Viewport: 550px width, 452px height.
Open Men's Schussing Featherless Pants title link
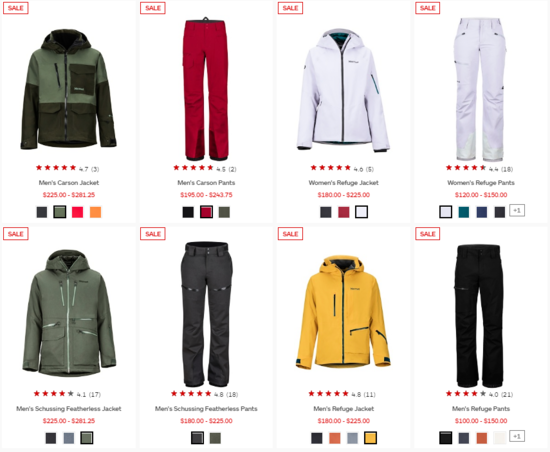point(206,409)
